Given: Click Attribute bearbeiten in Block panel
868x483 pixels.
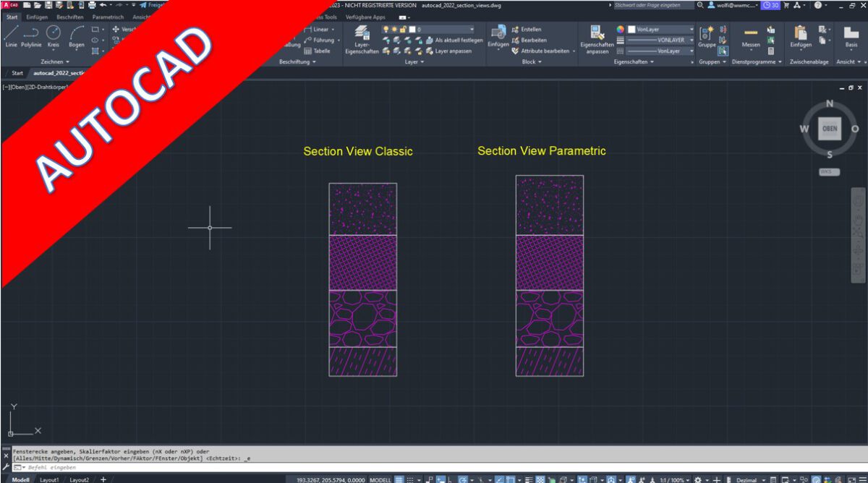Looking at the screenshot, I should click(x=545, y=51).
